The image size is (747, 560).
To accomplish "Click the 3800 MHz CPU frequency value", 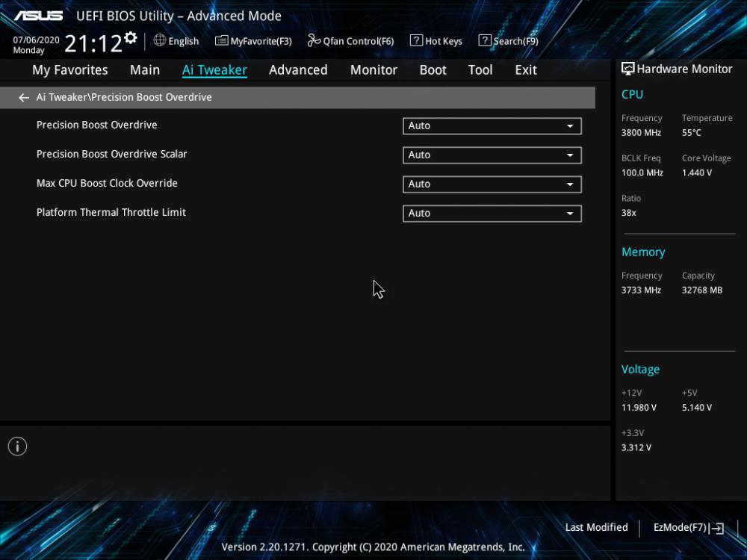I will [x=641, y=133].
